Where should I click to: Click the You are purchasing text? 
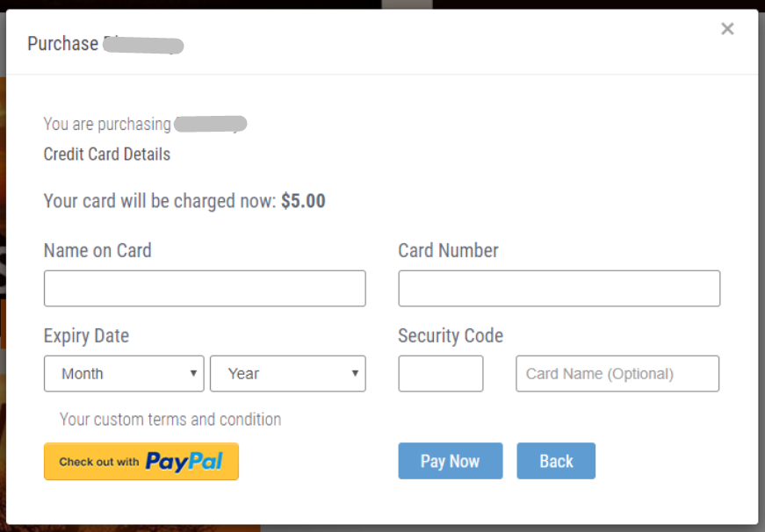(x=107, y=125)
